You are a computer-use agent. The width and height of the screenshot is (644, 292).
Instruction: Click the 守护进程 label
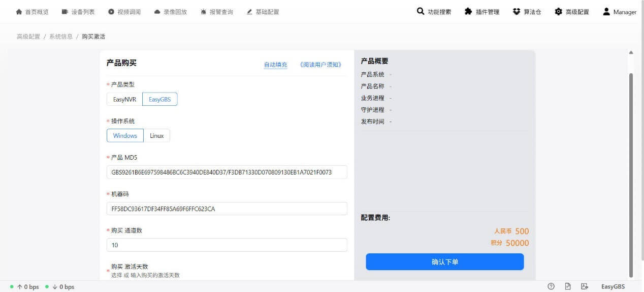click(373, 110)
